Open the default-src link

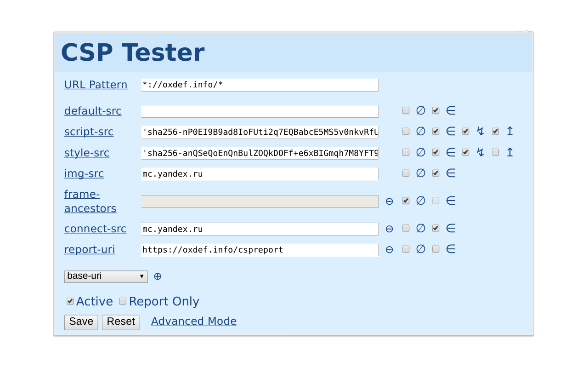(x=93, y=111)
